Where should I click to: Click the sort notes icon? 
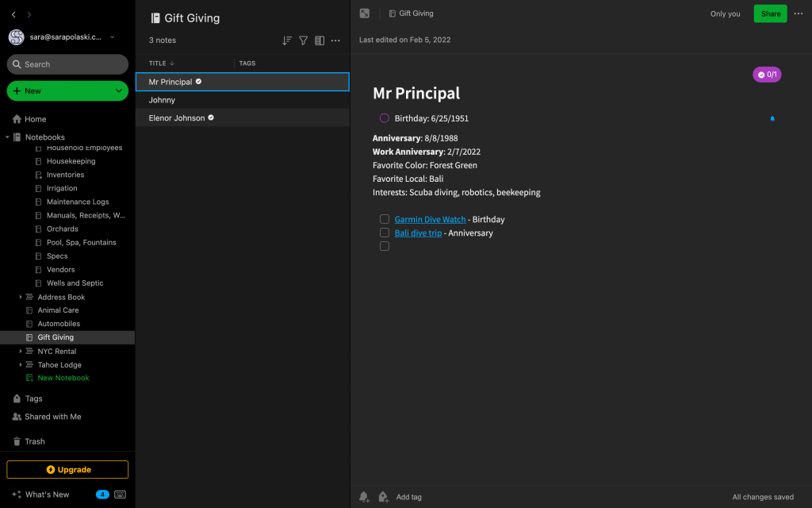(x=287, y=40)
